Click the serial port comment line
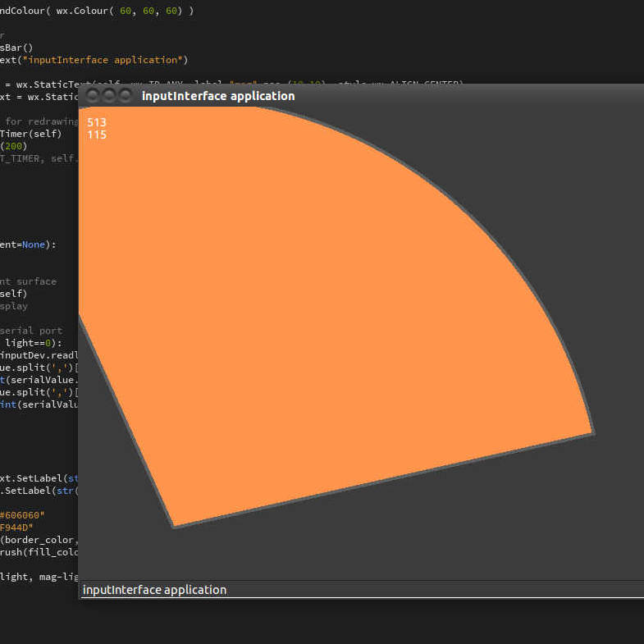This screenshot has height=644, width=644. pyautogui.click(x=31, y=331)
